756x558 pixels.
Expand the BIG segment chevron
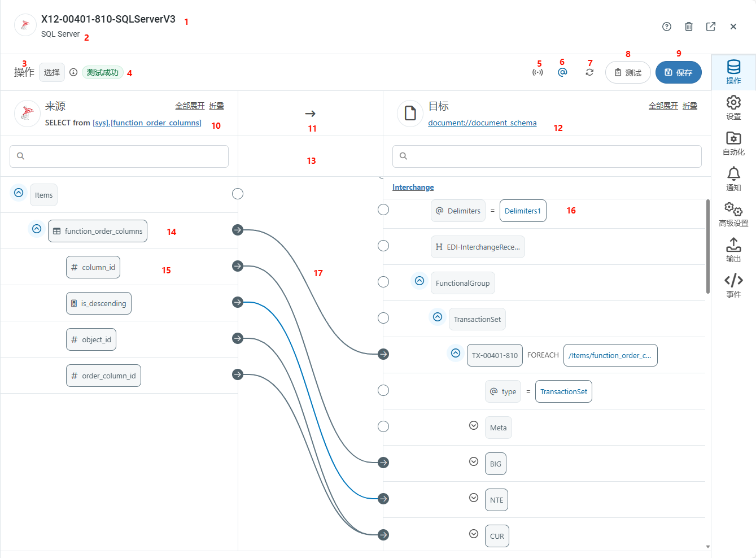point(474,461)
